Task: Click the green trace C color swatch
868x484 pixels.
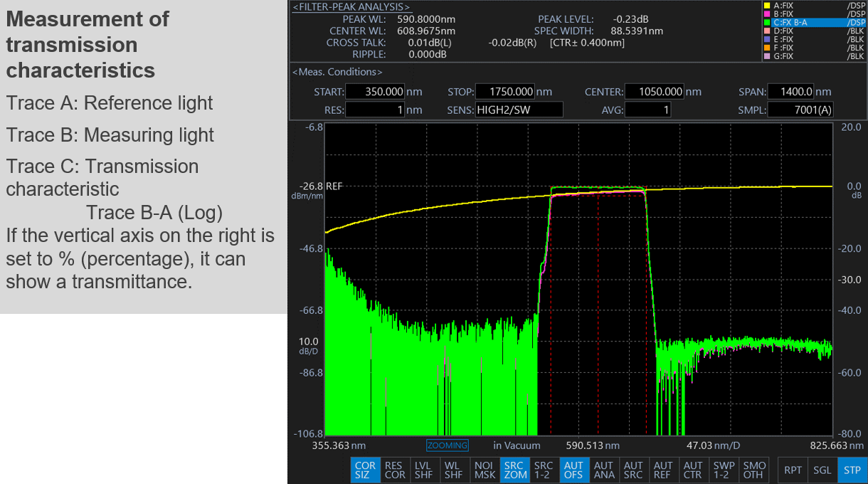Action: click(767, 23)
